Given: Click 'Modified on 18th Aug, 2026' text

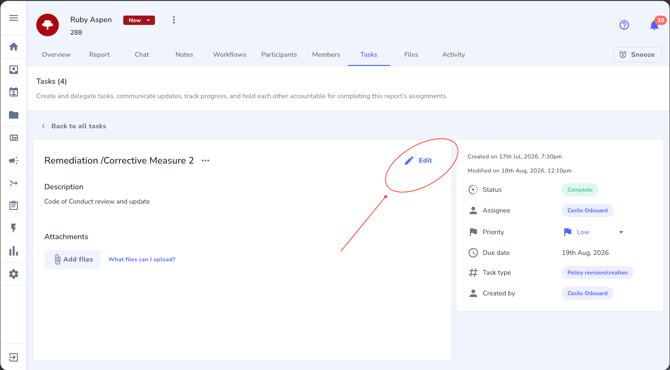Looking at the screenshot, I should (x=519, y=170).
